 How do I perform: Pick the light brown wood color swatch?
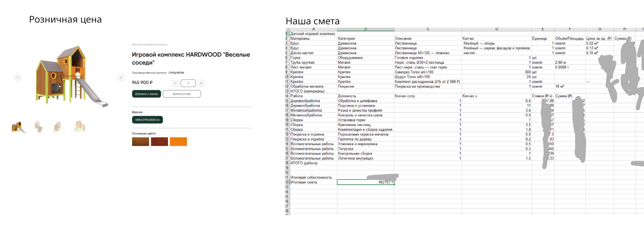(x=140, y=141)
